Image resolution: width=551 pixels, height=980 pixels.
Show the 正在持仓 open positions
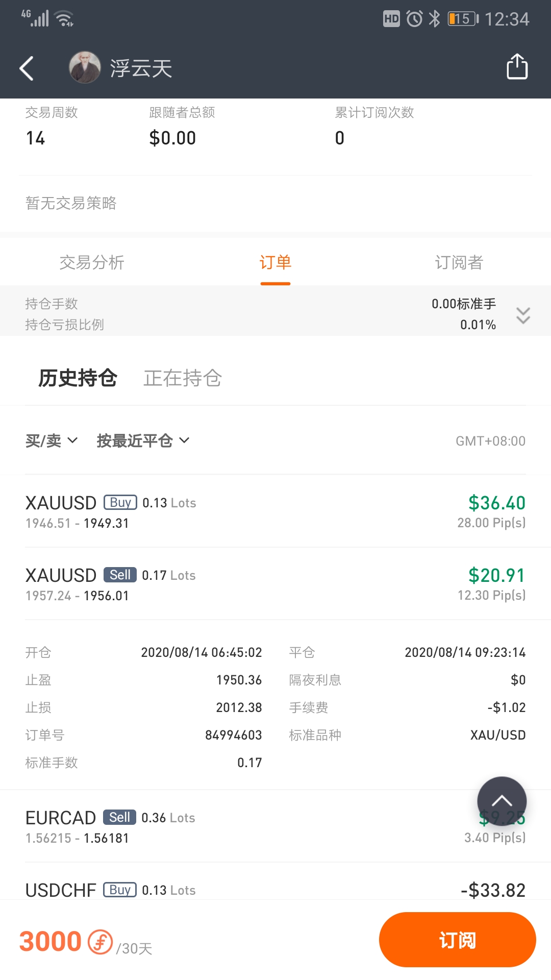tap(183, 378)
